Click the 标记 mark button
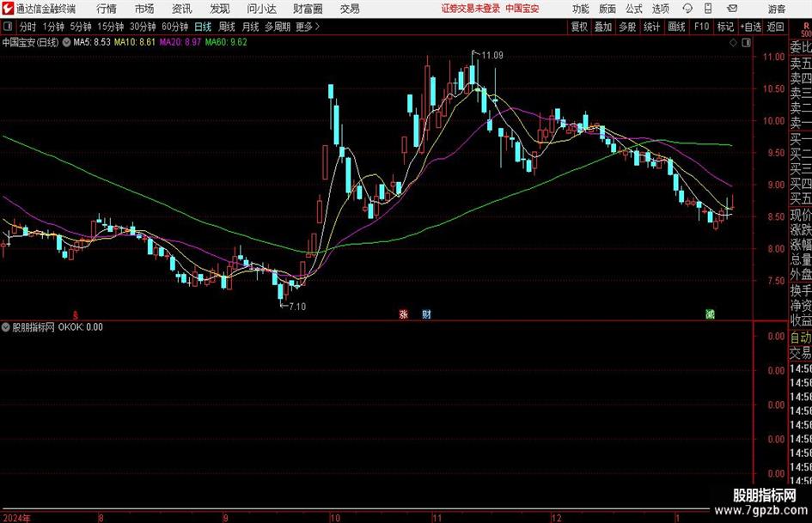The width and height of the screenshot is (812, 523). click(725, 27)
